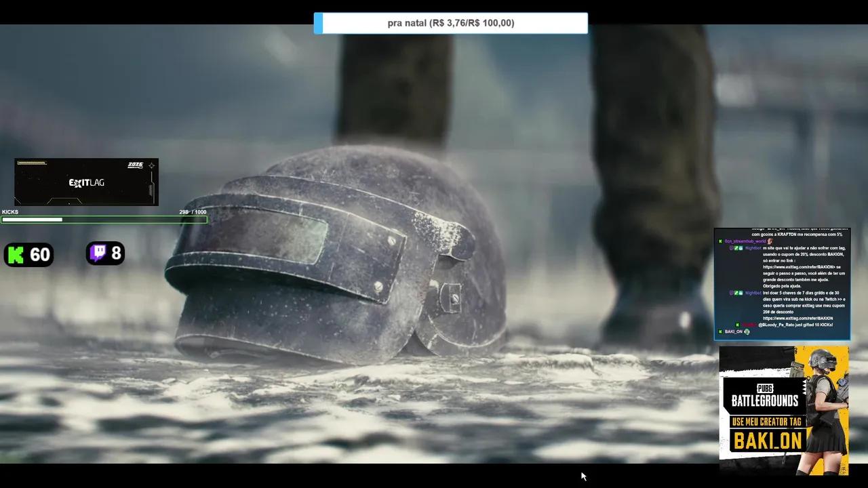Click the 0cn_streamhub_world username in chat
Viewport: 868px width, 488px height.
click(745, 241)
